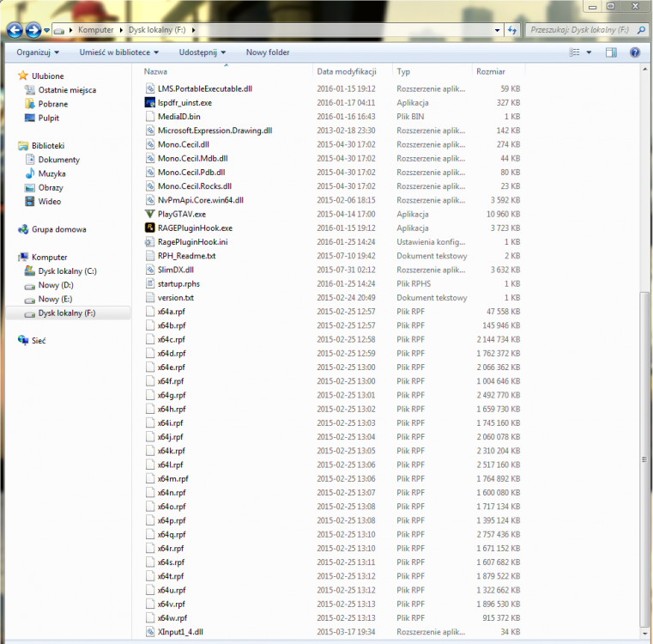Click the SlimDX.dll file icon
The height and width of the screenshot is (644, 653).
coord(150,270)
